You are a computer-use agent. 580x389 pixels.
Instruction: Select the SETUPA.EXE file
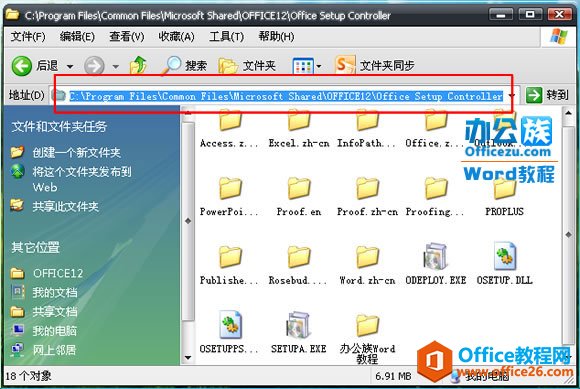pyautogui.click(x=298, y=332)
